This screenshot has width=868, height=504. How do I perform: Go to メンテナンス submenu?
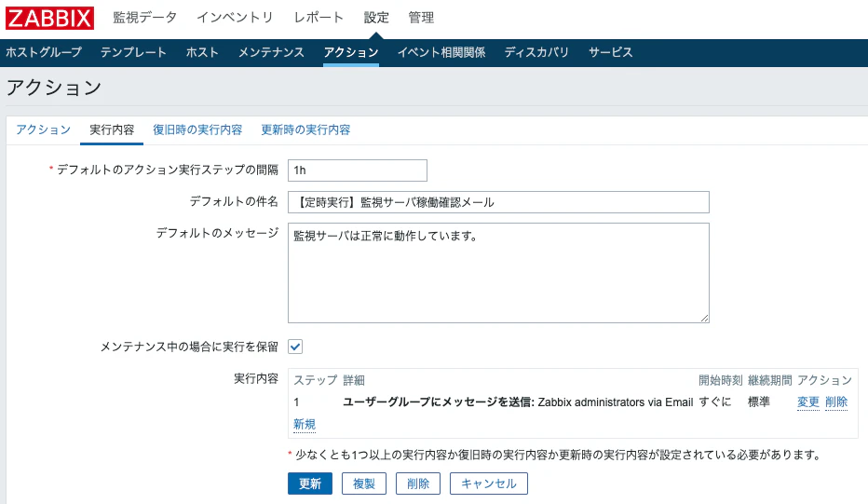(271, 52)
